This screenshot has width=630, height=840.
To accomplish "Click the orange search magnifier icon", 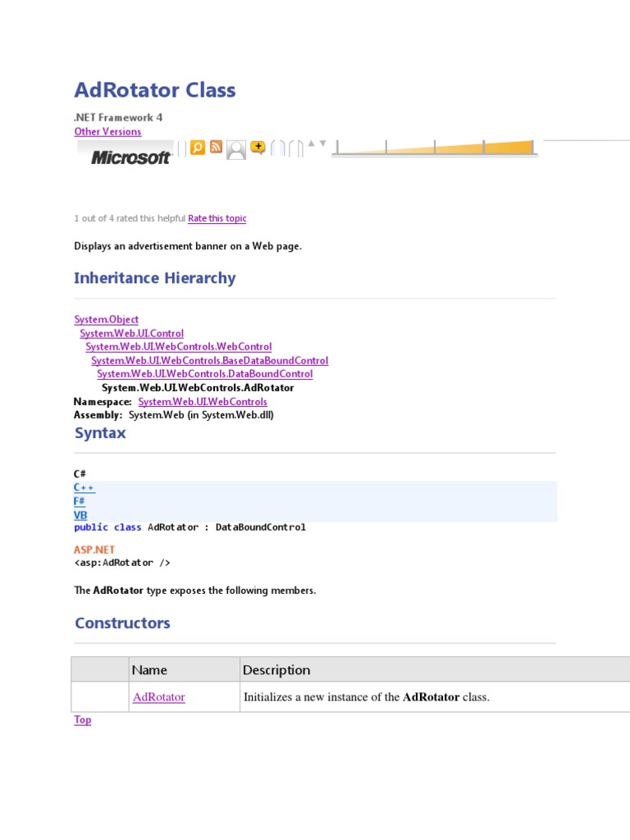I will pyautogui.click(x=197, y=148).
